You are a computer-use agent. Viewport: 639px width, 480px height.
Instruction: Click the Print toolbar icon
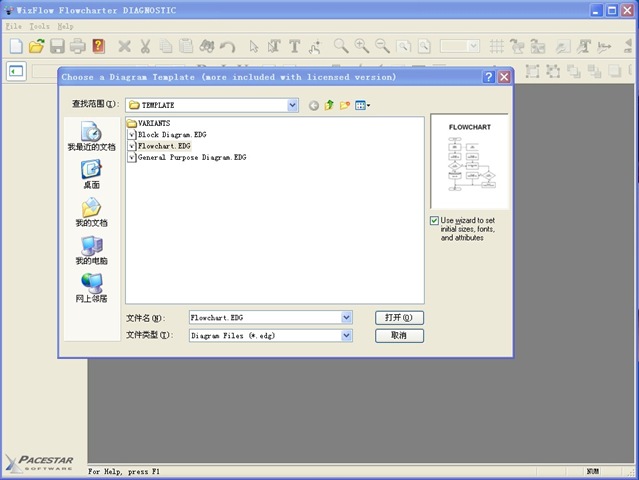point(77,46)
